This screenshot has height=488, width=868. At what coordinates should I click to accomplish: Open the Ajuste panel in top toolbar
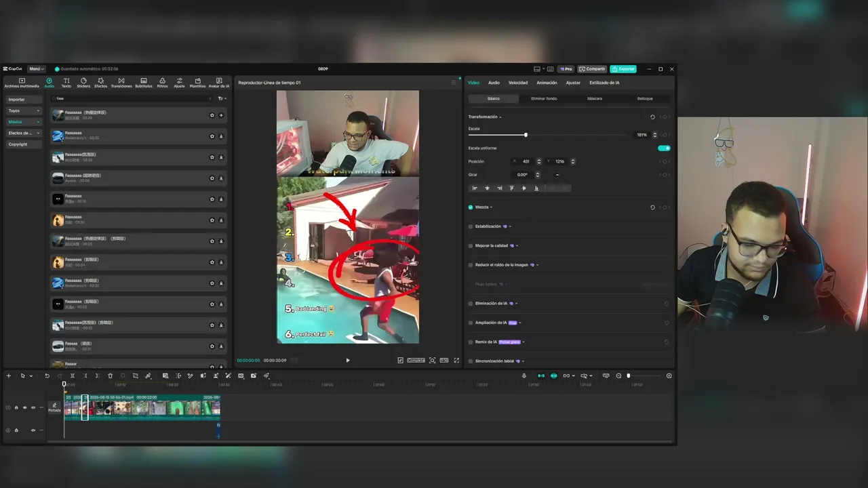(x=179, y=83)
